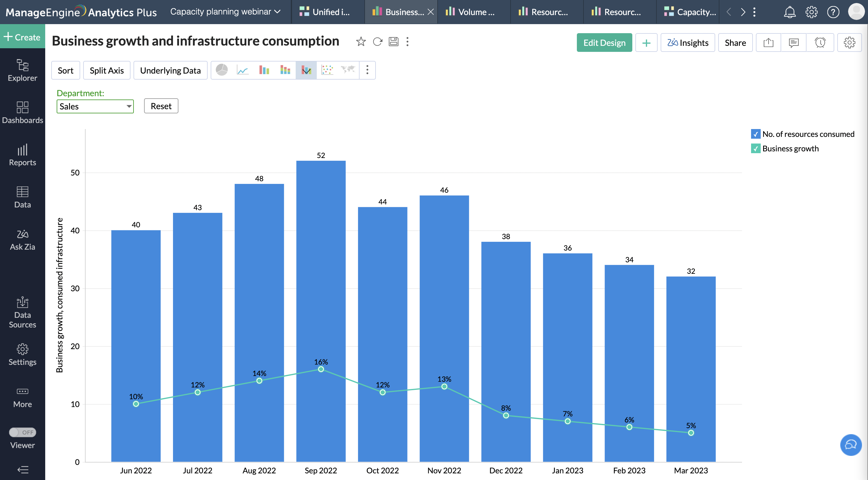Click the Sep 2022 bar in the chart
Image resolution: width=868 pixels, height=480 pixels.
320,270
